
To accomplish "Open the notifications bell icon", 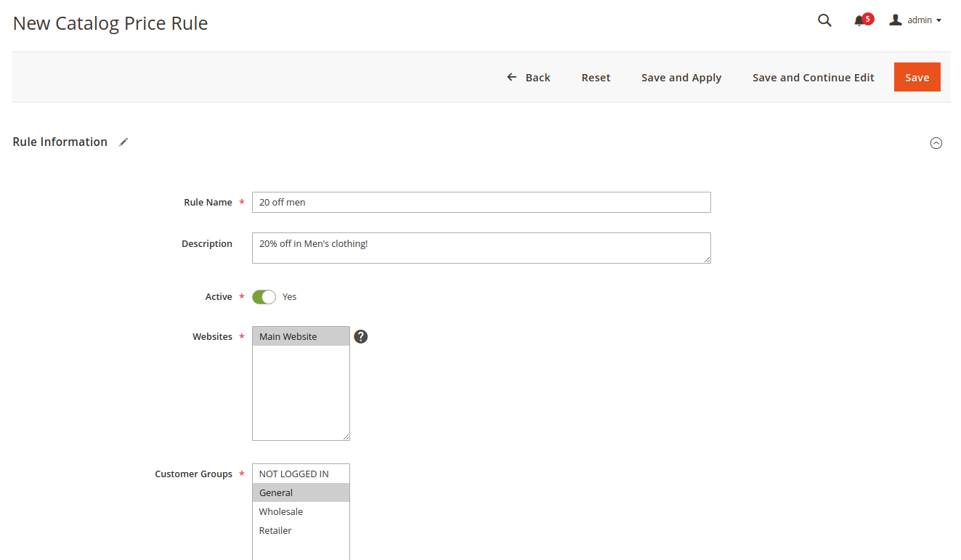I will point(859,21).
